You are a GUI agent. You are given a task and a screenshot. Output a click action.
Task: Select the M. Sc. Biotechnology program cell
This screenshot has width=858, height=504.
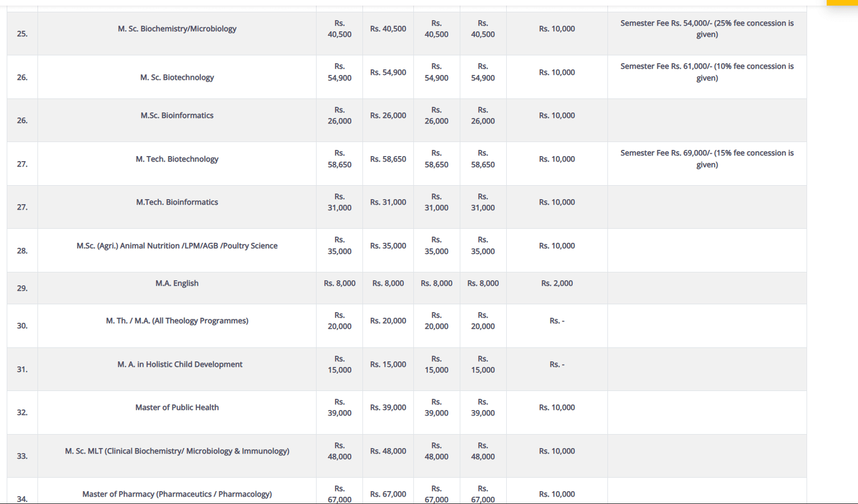pos(177,78)
